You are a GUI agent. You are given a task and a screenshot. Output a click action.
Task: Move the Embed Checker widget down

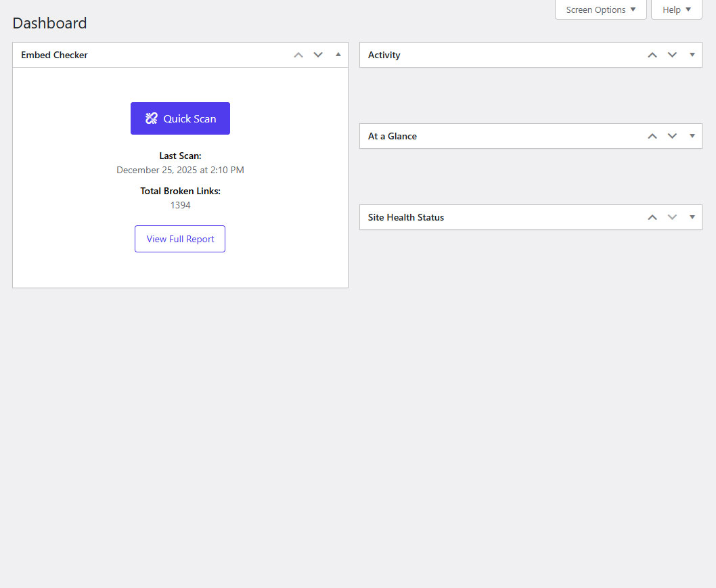tap(318, 55)
